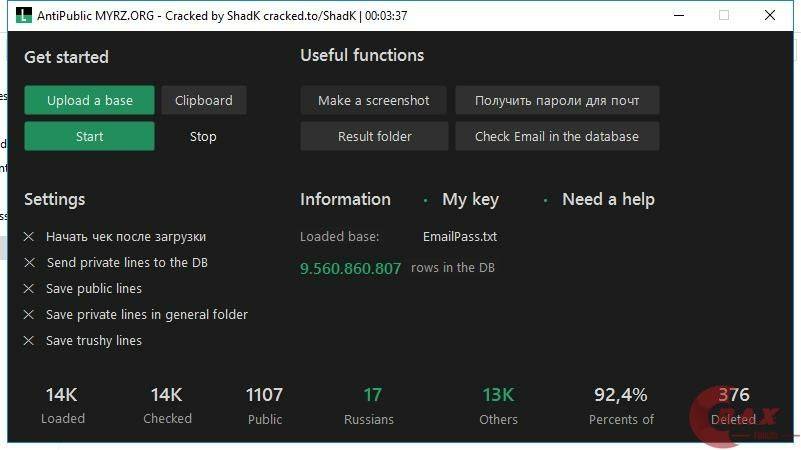Open the Clipboard import button
The width and height of the screenshot is (801, 450).
204,100
